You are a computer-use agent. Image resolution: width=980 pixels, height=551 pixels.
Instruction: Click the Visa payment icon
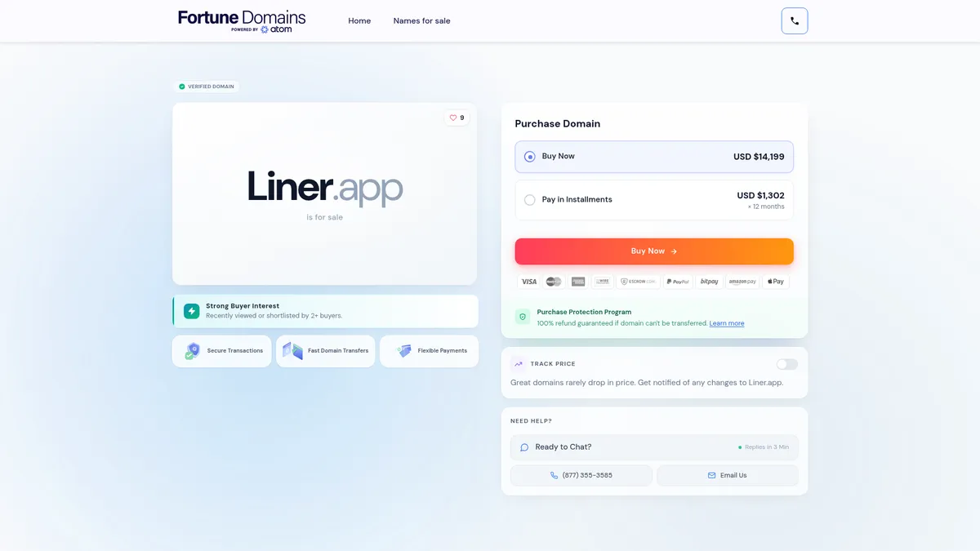(529, 282)
